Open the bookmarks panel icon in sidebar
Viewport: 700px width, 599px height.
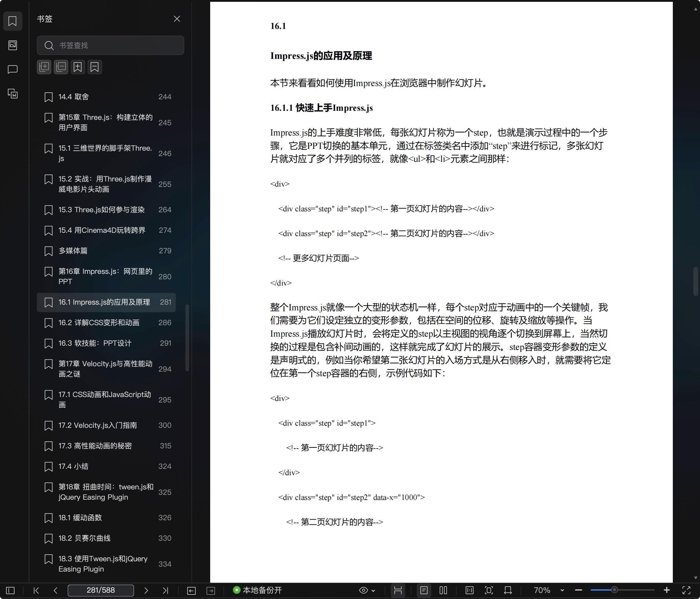[12, 21]
